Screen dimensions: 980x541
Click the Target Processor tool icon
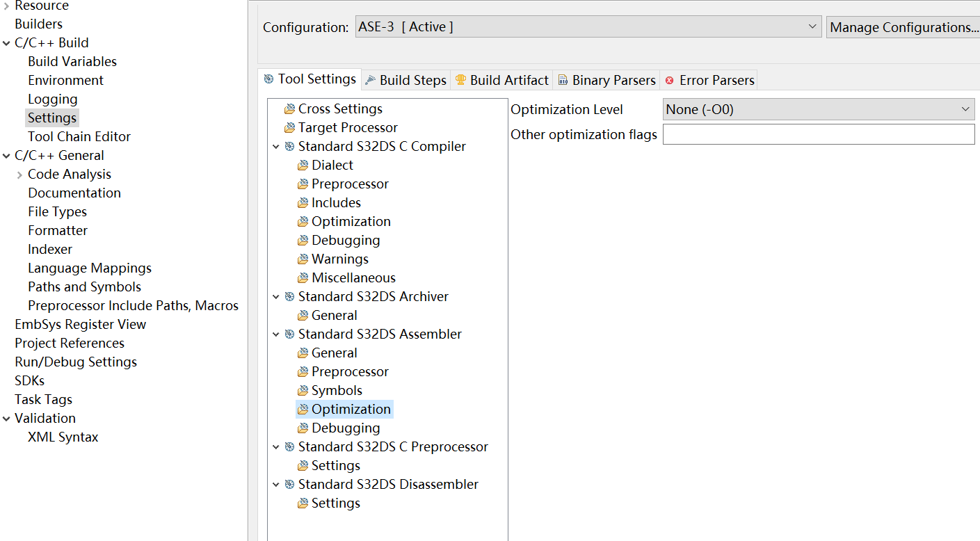289,128
